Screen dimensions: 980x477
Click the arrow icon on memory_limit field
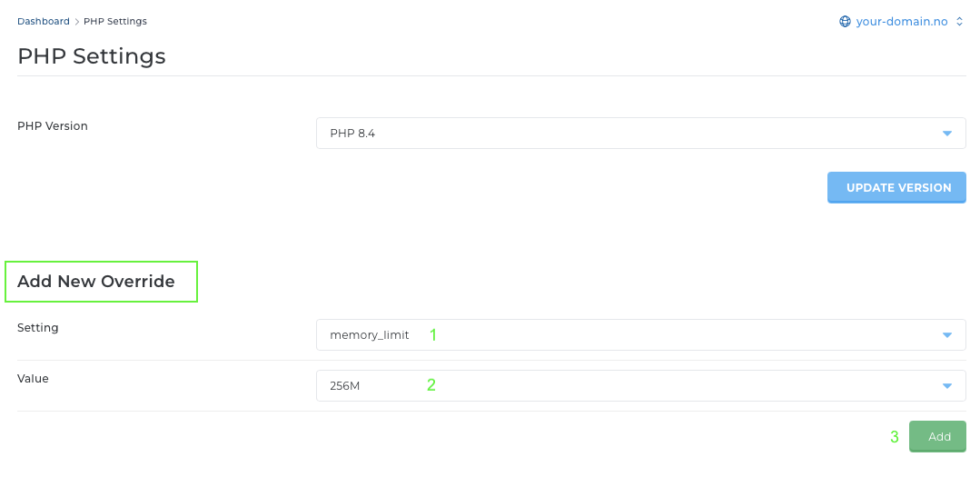click(947, 335)
